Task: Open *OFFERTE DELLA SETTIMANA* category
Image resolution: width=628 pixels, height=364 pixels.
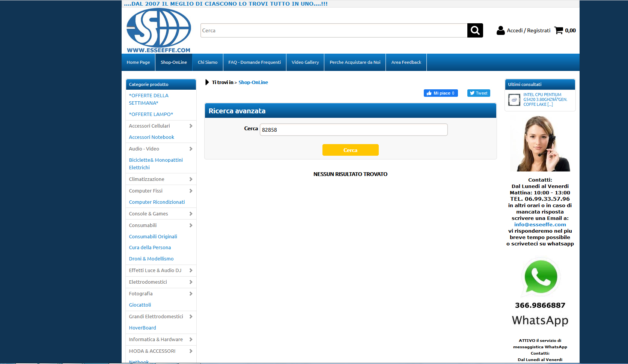Action: tap(149, 99)
